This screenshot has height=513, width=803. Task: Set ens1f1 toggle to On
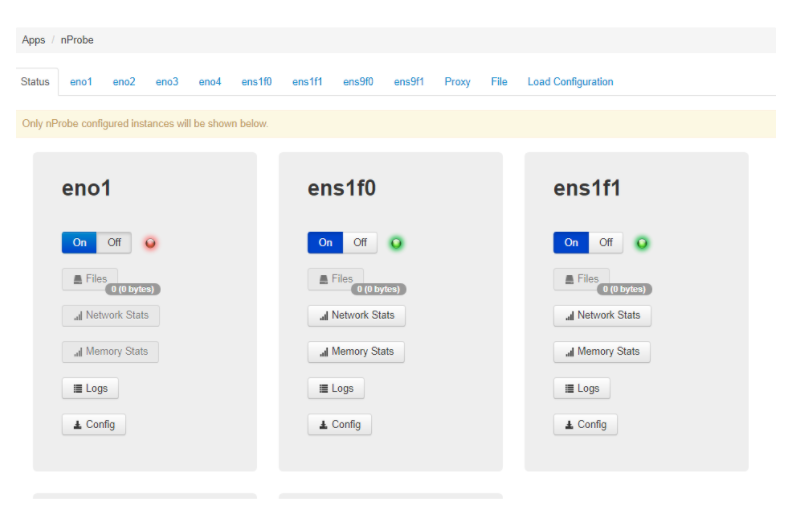click(571, 242)
